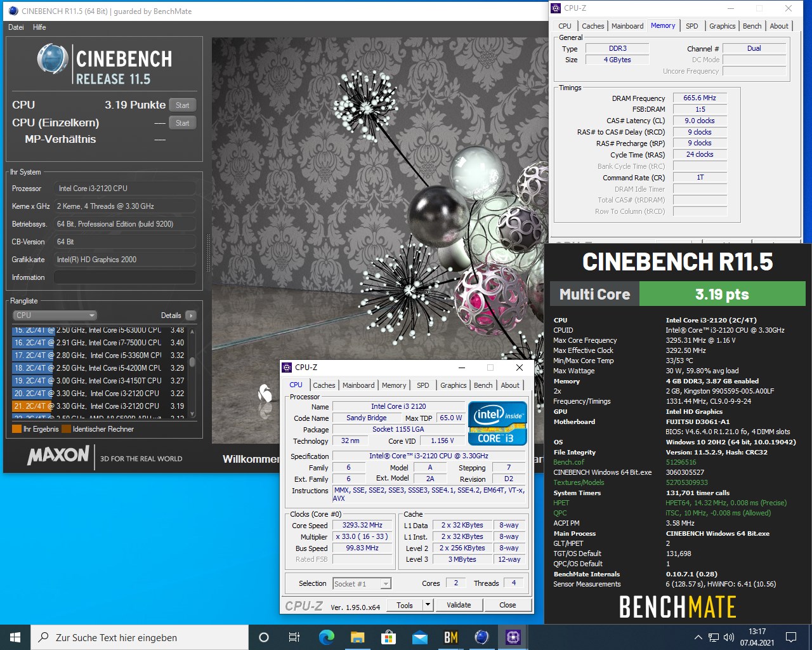Select ranking row 15 Core i5-6300U

tap(99, 330)
